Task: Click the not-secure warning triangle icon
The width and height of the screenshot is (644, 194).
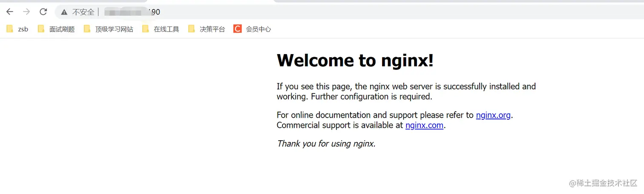Action: click(64, 12)
